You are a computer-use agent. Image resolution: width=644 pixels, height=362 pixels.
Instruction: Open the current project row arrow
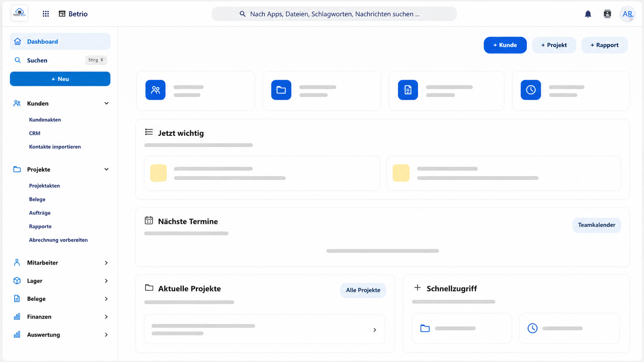pyautogui.click(x=375, y=330)
